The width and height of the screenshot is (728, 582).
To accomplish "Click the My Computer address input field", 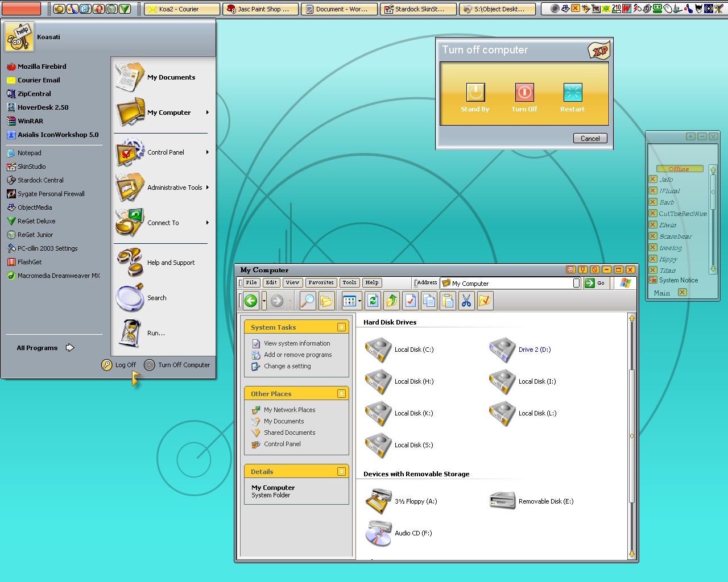I will click(510, 283).
